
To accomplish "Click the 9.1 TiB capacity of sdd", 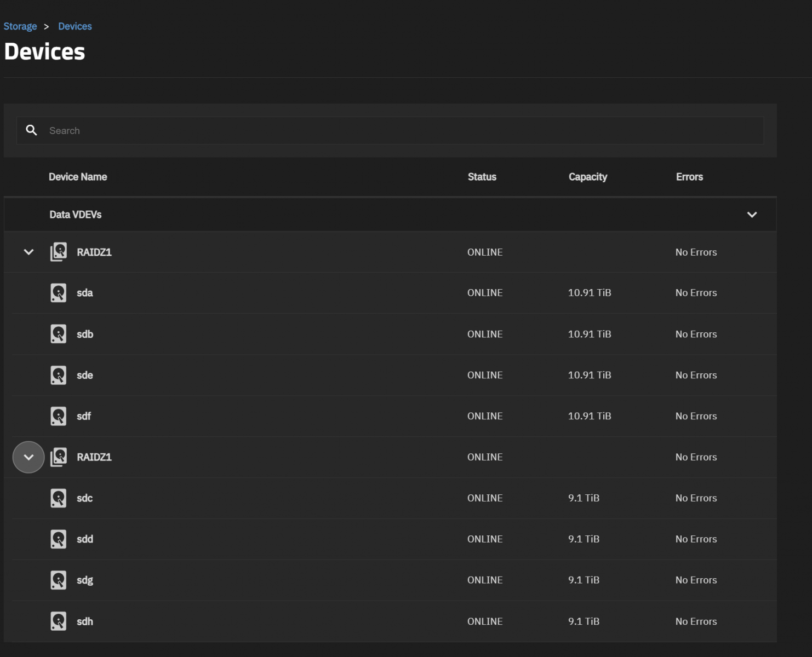I will coord(584,539).
